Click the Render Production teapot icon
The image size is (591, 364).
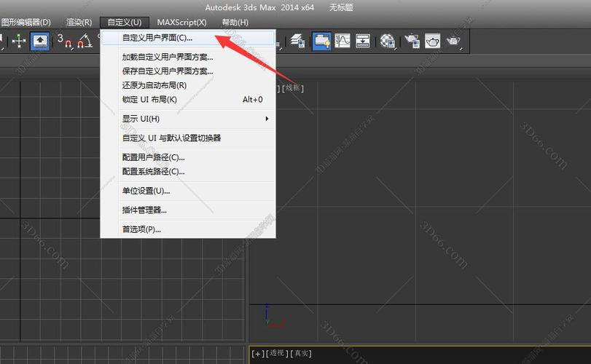[453, 41]
